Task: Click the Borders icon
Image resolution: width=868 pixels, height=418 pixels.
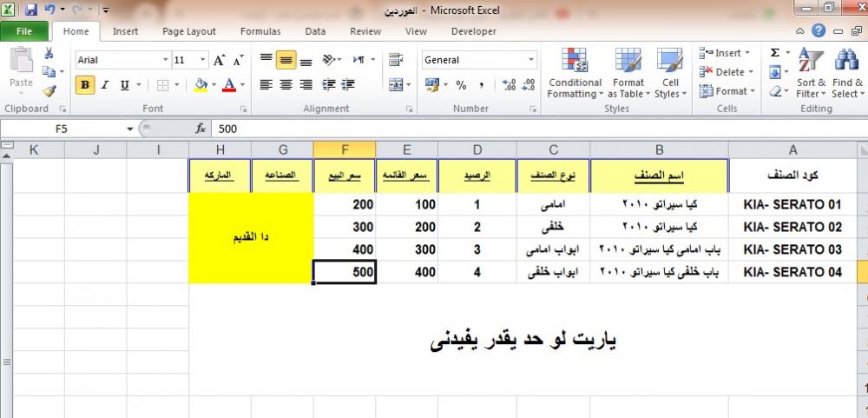Action: [163, 85]
